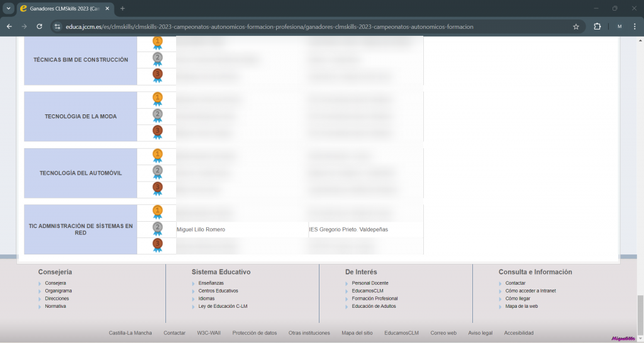Click bronze medal in Técnicas BIM de Construcción
644x343 pixels.
click(157, 76)
